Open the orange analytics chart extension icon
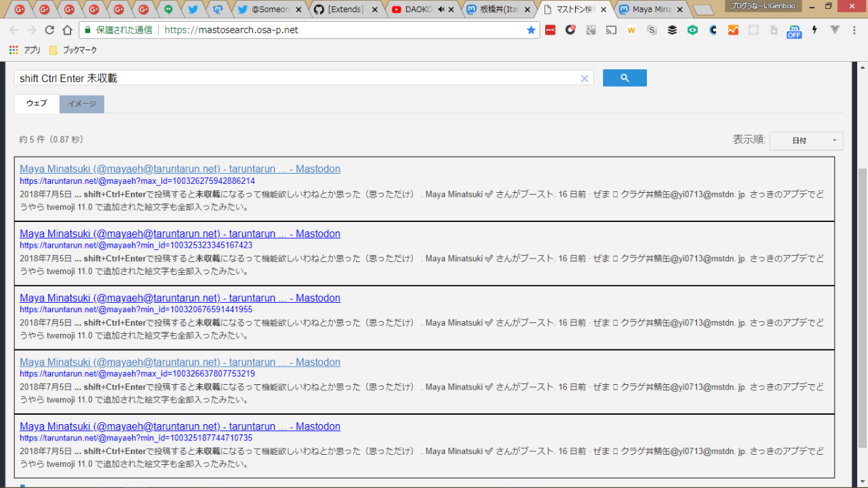Image resolution: width=868 pixels, height=488 pixels. 733,30
